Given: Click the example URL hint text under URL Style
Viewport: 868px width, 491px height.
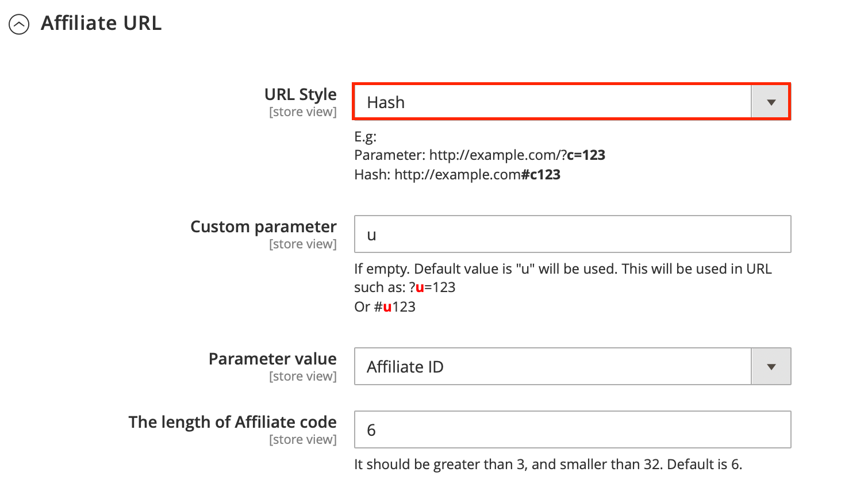Looking at the screenshot, I should pyautogui.click(x=479, y=155).
